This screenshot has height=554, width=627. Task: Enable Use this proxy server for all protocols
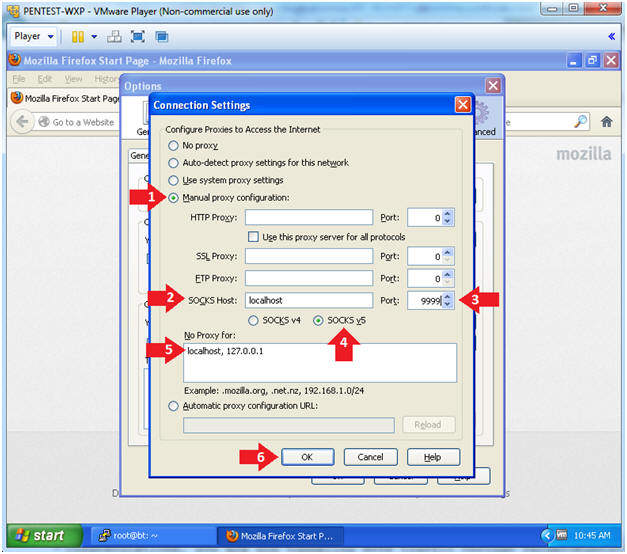[253, 237]
